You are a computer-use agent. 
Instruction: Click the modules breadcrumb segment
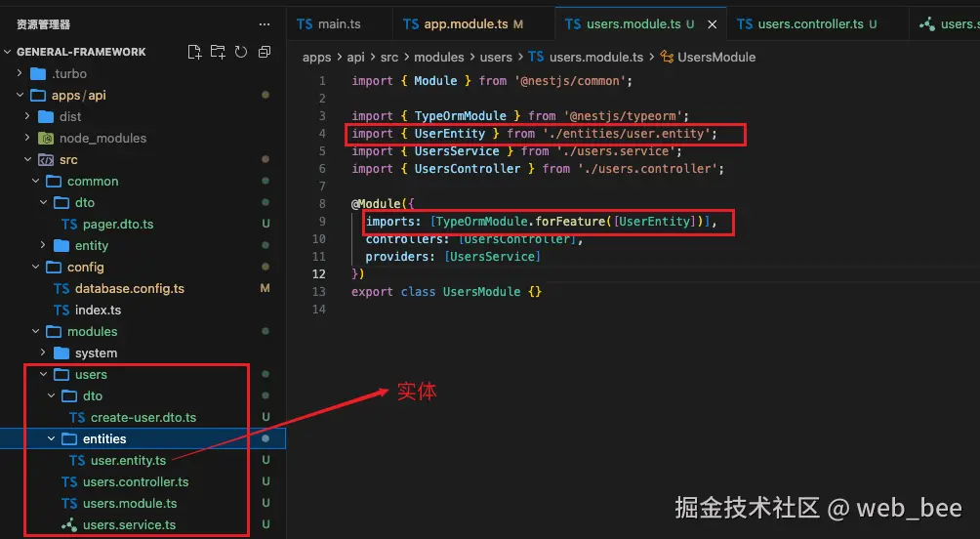pos(438,57)
